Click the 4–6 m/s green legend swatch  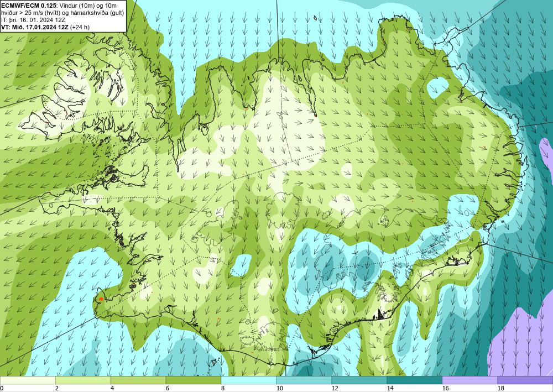(x=138, y=380)
